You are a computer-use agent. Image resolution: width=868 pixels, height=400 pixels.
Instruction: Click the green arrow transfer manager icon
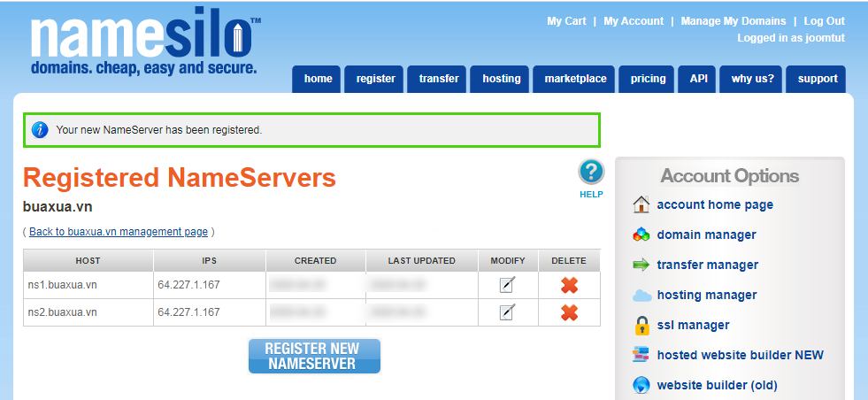point(641,265)
